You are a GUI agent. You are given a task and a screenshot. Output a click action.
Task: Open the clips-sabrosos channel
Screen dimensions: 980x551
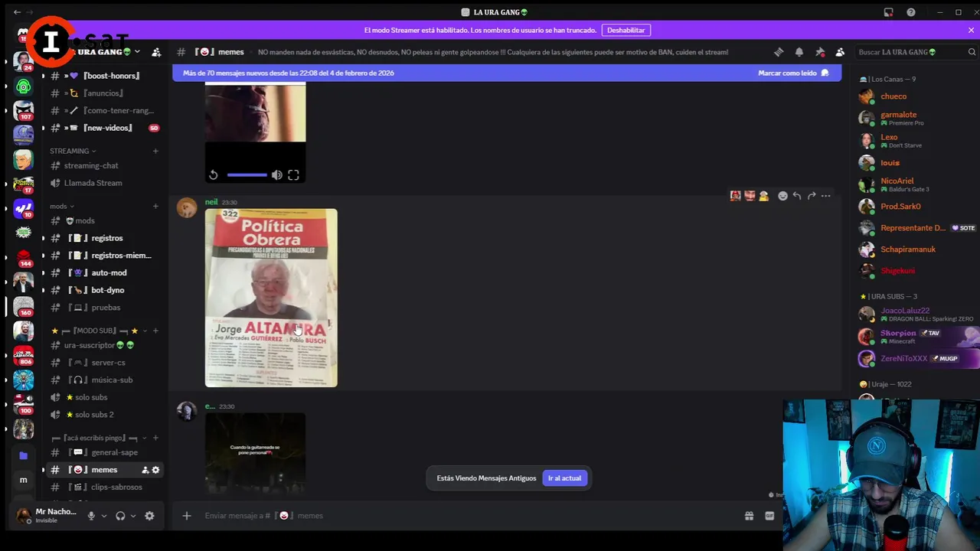(x=104, y=487)
